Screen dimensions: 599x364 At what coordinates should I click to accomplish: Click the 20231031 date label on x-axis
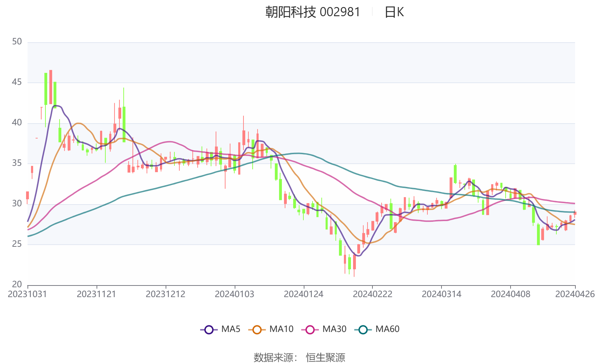(27, 294)
